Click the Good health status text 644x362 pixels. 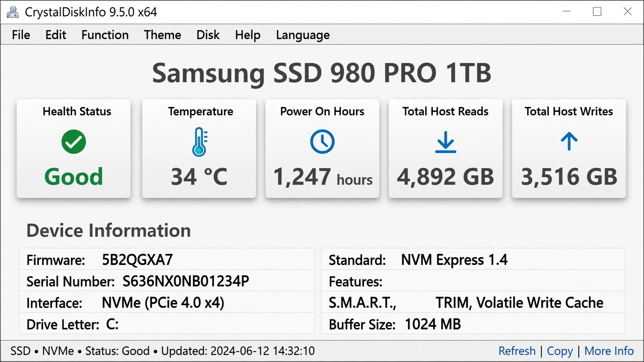pyautogui.click(x=74, y=177)
